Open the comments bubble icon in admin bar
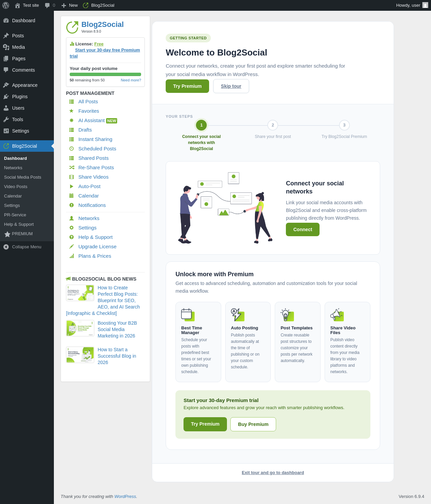Screen dimensions: 431x504 point(47,5)
